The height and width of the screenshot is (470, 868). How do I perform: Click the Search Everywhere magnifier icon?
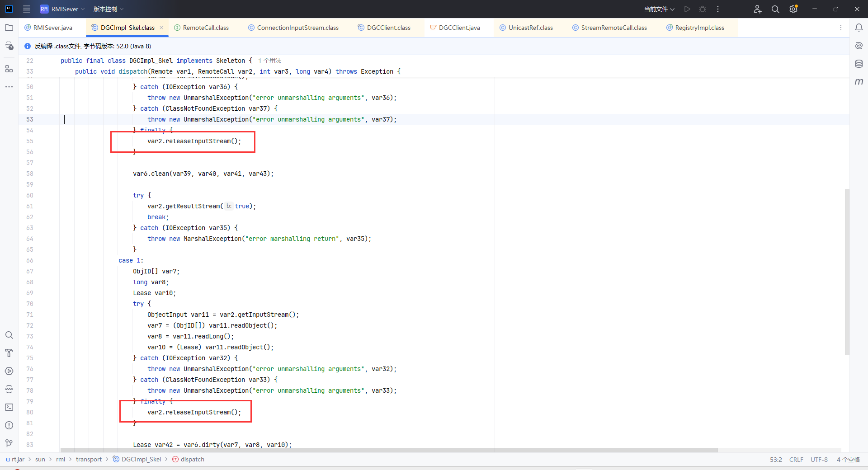[x=775, y=9]
